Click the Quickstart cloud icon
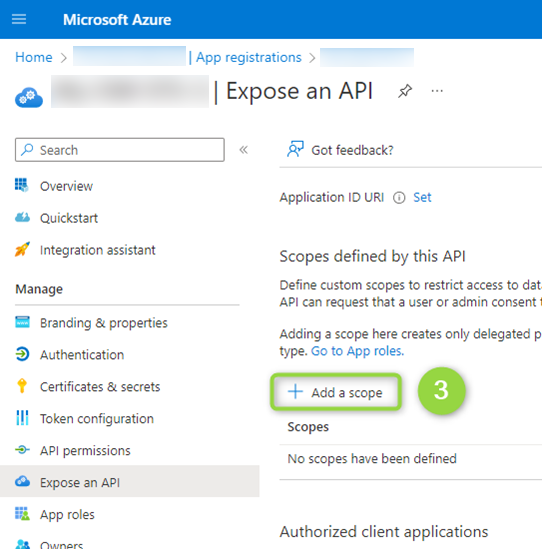This screenshot has width=542, height=549. tap(22, 217)
